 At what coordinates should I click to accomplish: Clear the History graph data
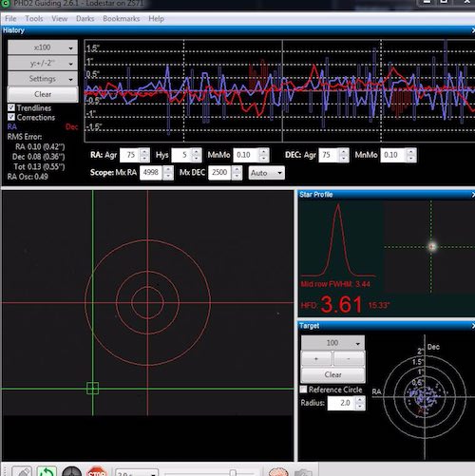coord(43,94)
